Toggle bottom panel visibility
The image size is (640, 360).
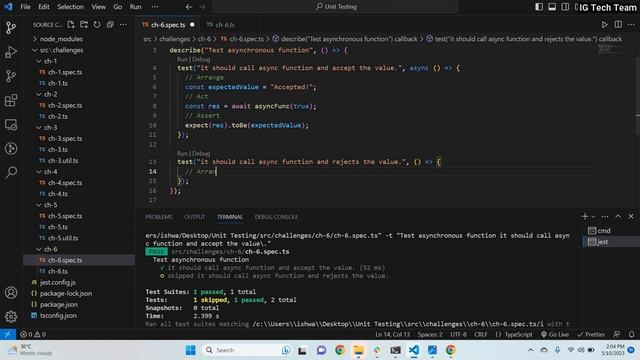pyautogui.click(x=552, y=7)
